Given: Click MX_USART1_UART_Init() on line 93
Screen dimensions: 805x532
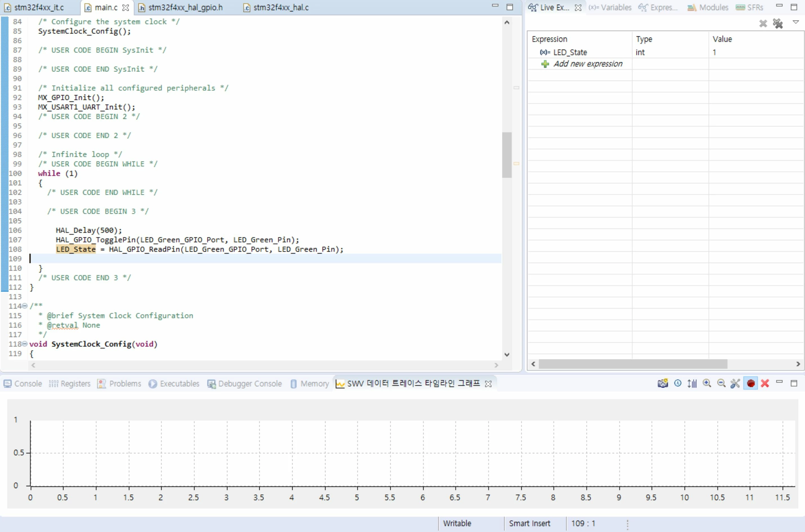Looking at the screenshot, I should point(87,107).
